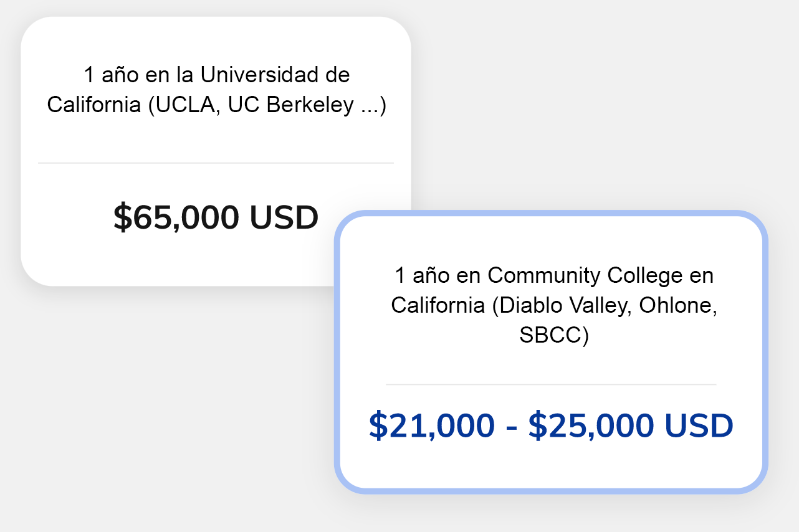799x532 pixels.
Task: Click the $21,000 lower price amount
Action: pyautogui.click(x=431, y=426)
